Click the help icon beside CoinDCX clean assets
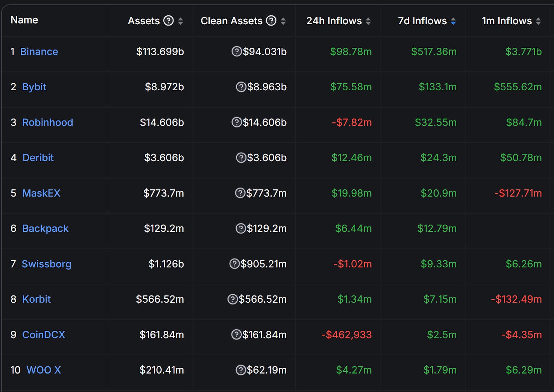 tap(236, 335)
